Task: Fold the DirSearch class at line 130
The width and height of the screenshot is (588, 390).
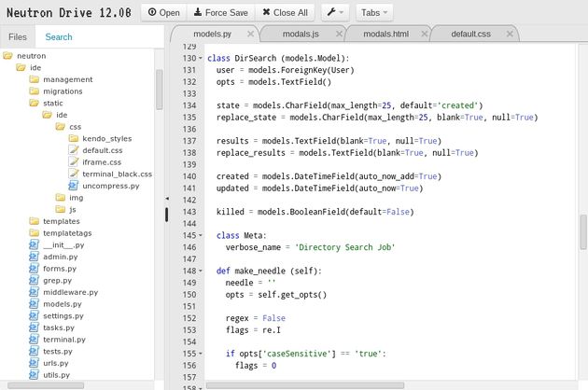Action: [x=201, y=58]
